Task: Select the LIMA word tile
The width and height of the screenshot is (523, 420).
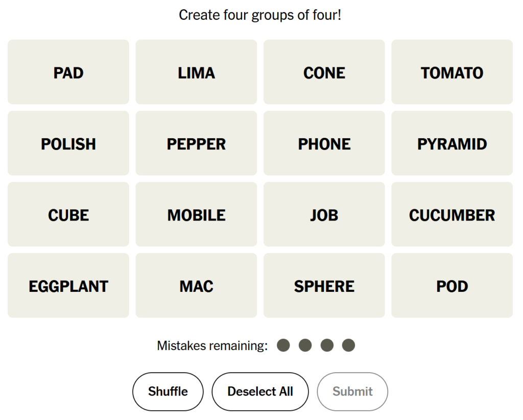Action: (x=196, y=72)
